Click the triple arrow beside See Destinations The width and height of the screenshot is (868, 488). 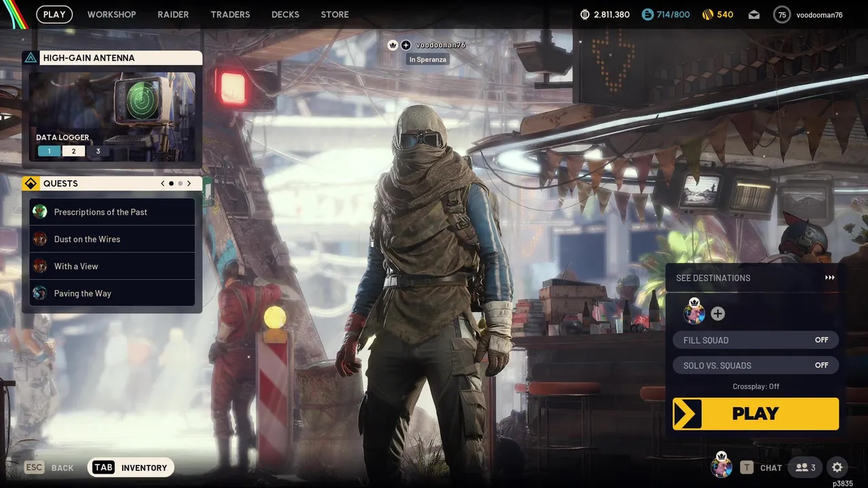pos(830,278)
